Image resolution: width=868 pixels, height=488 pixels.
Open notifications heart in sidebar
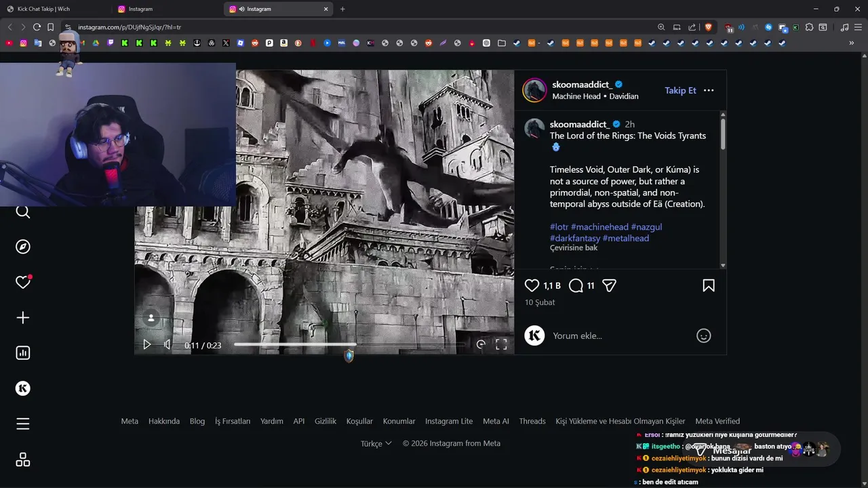click(x=23, y=282)
